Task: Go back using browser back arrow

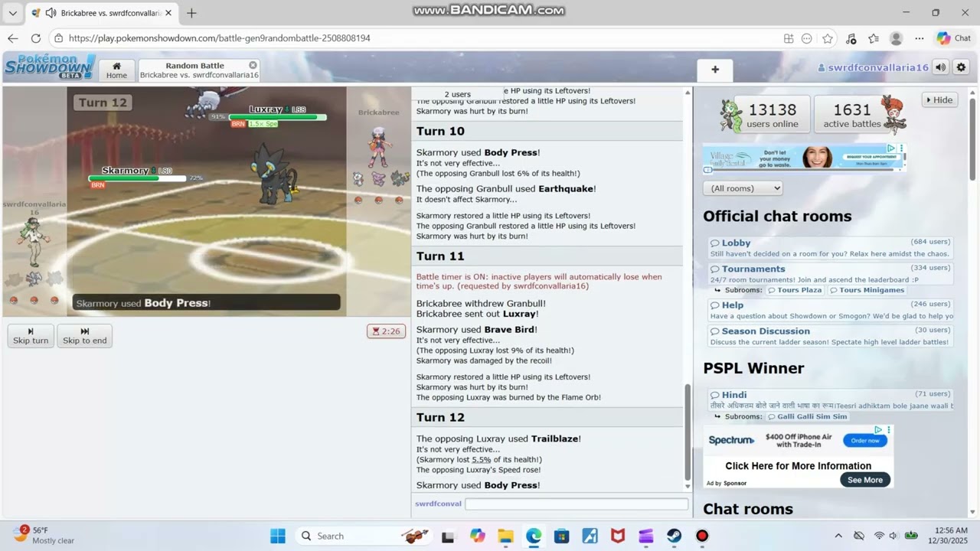Action: click(13, 38)
